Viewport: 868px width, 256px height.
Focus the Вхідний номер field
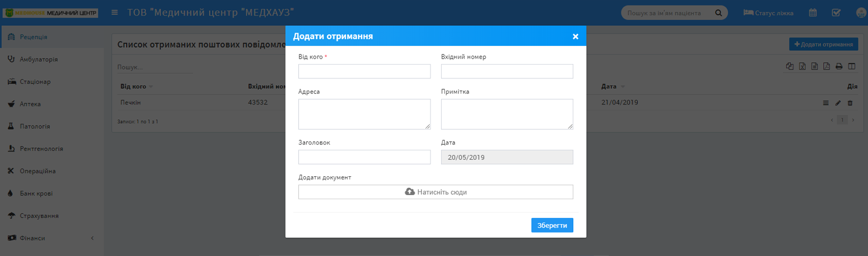click(x=507, y=71)
